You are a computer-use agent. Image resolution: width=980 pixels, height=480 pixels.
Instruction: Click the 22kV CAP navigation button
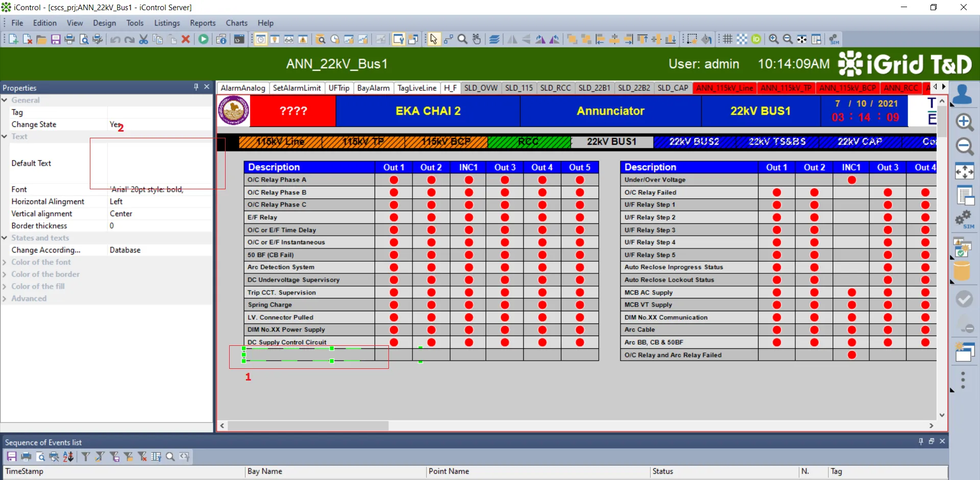pos(860,142)
